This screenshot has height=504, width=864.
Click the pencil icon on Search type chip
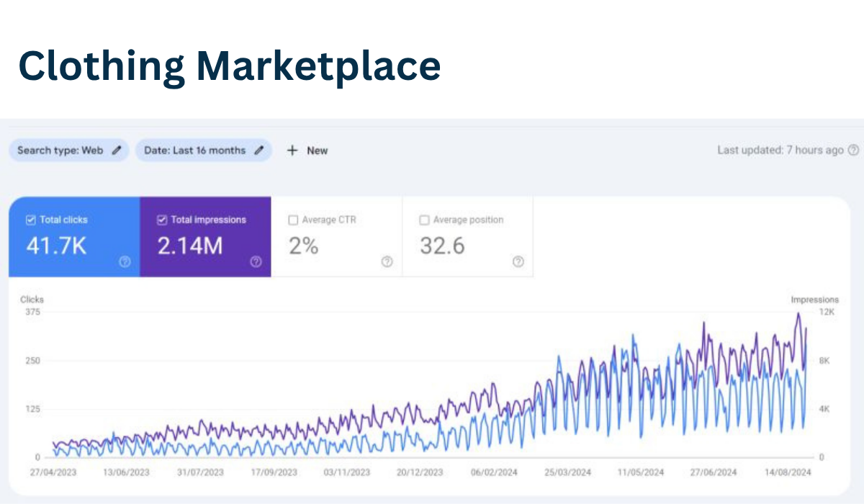[x=117, y=150]
